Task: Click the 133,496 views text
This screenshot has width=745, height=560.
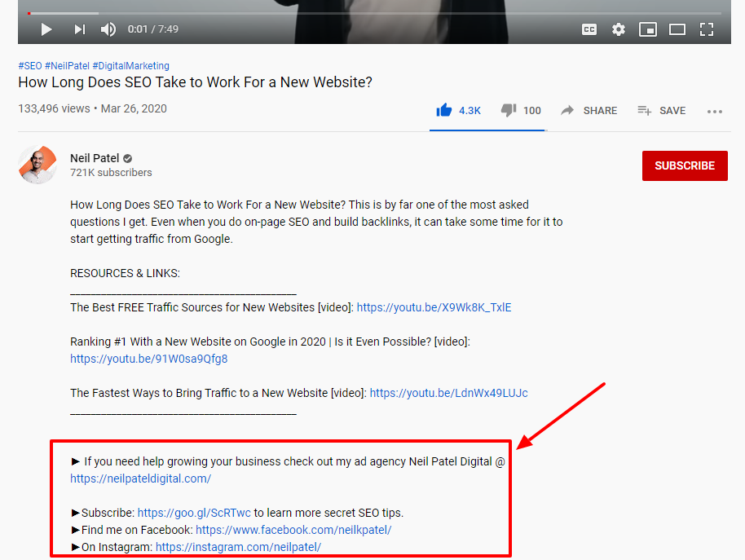Action: (x=54, y=108)
